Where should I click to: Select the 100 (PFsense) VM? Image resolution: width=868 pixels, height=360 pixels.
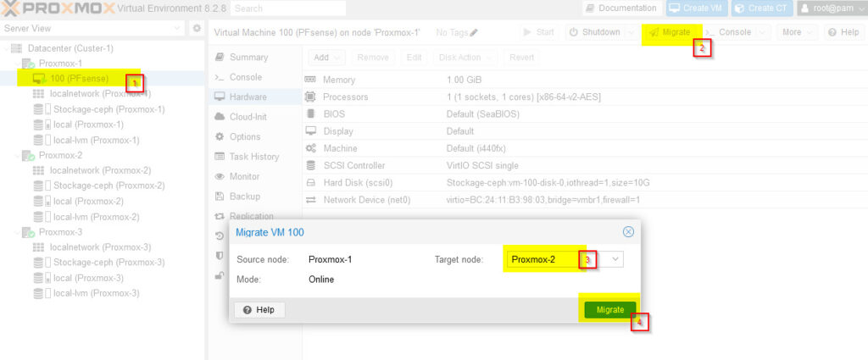pos(79,79)
